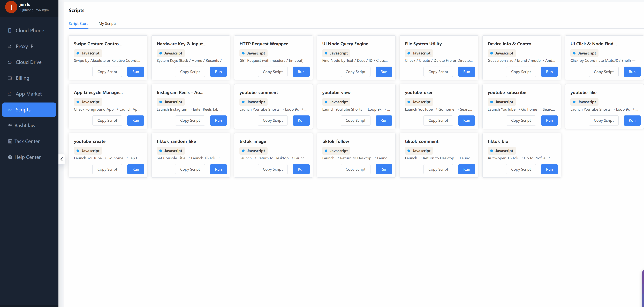Click the Billing wallet icon

(10, 78)
